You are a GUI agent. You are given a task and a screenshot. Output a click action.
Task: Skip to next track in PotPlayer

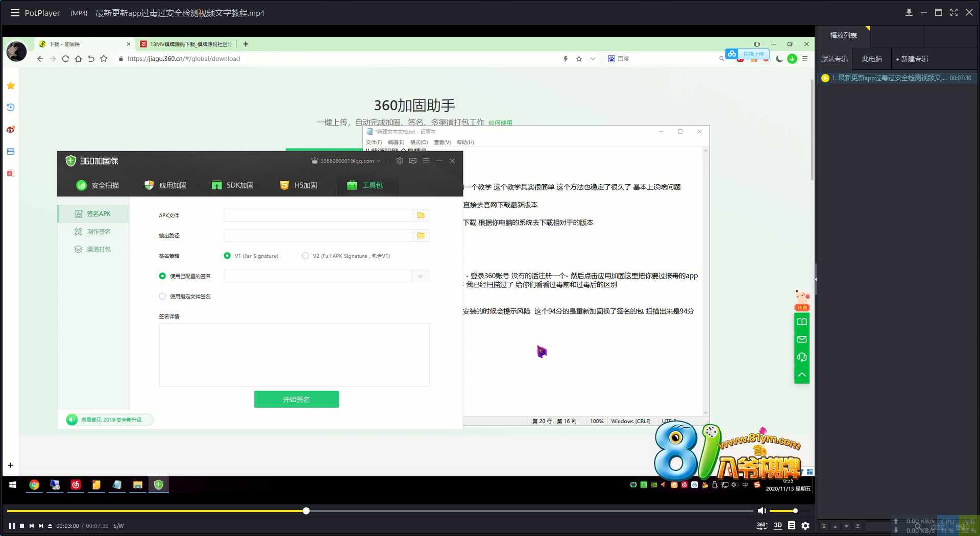[41, 526]
